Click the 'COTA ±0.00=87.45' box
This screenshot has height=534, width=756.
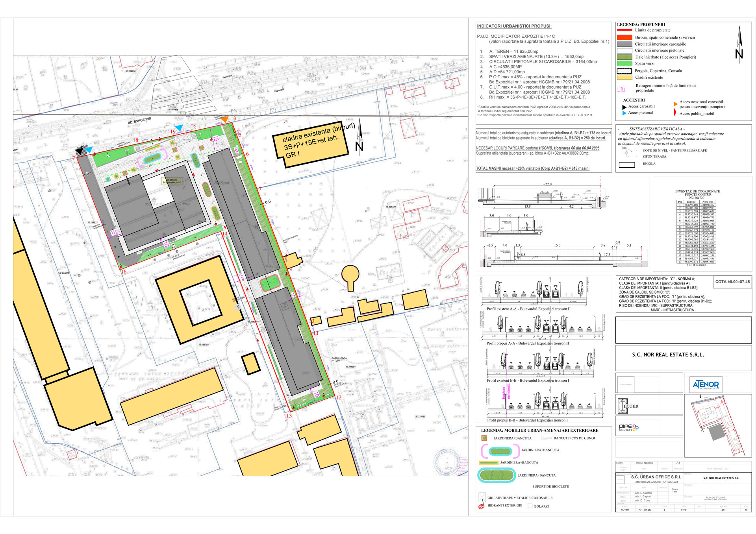pos(732,282)
